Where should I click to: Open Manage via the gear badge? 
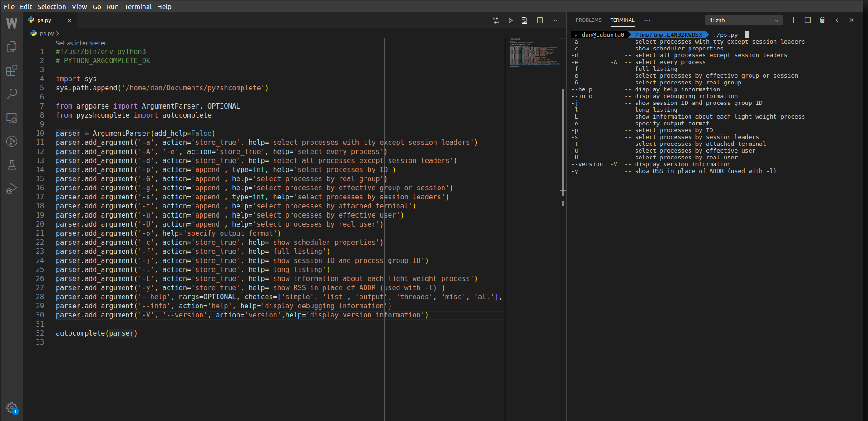(x=12, y=408)
